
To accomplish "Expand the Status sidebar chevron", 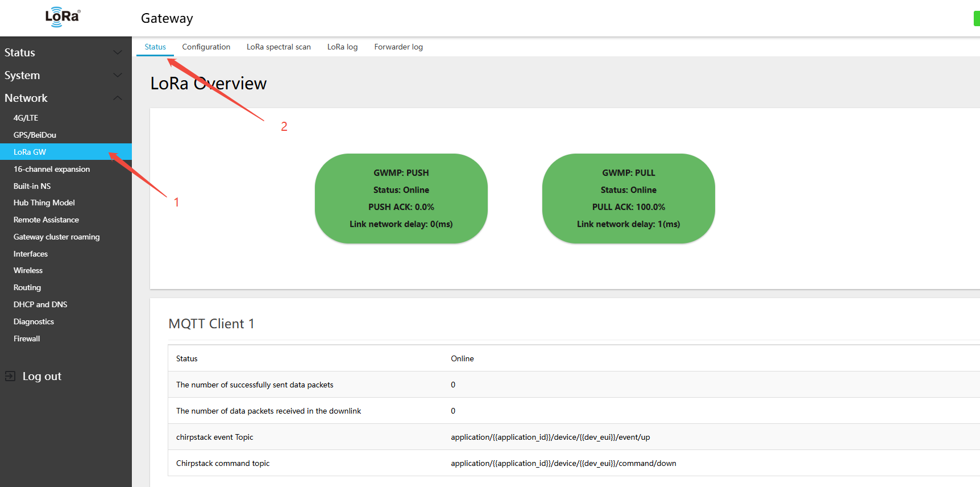I will tap(118, 52).
